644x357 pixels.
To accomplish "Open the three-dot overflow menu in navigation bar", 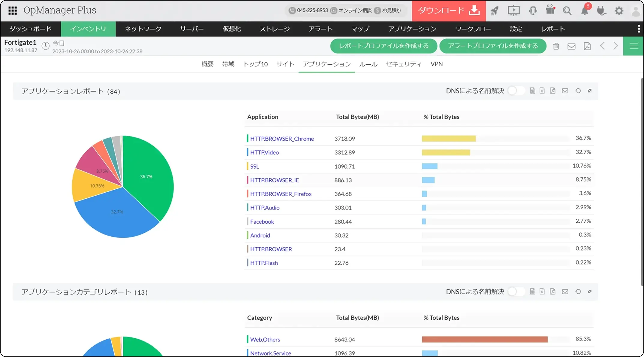I will click(639, 29).
